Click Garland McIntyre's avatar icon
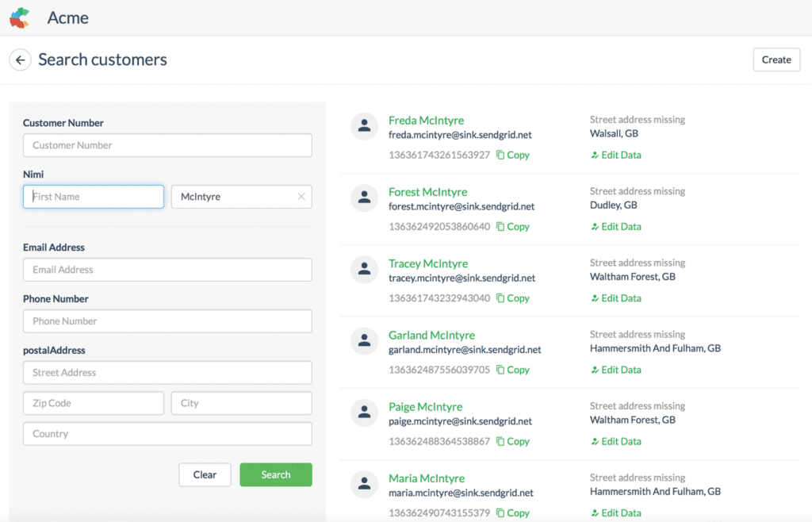 click(x=364, y=341)
